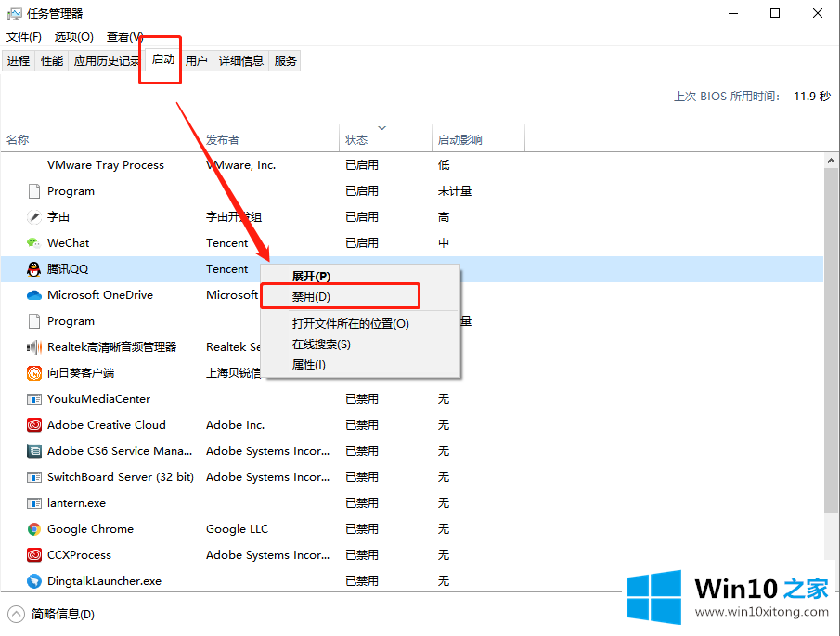The width and height of the screenshot is (840, 636).
Task: Click the Adobe Creative Cloud icon
Action: [34, 425]
